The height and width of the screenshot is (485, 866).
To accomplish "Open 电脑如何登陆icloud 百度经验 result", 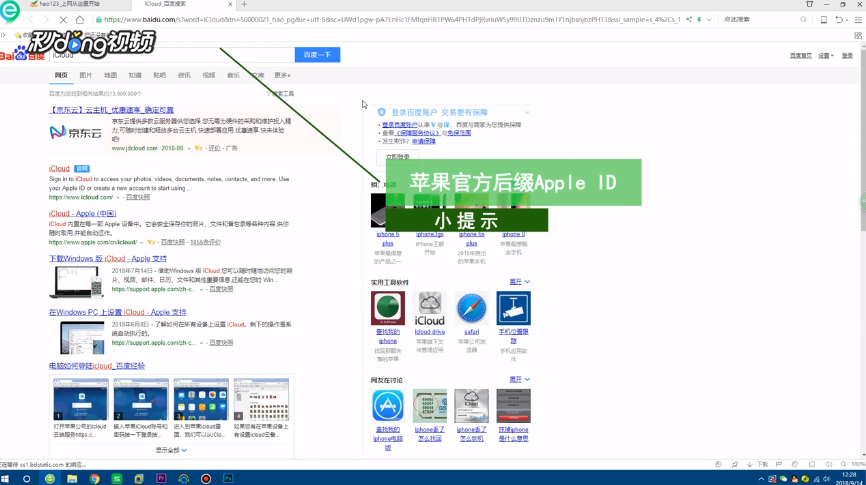I will 97,366.
